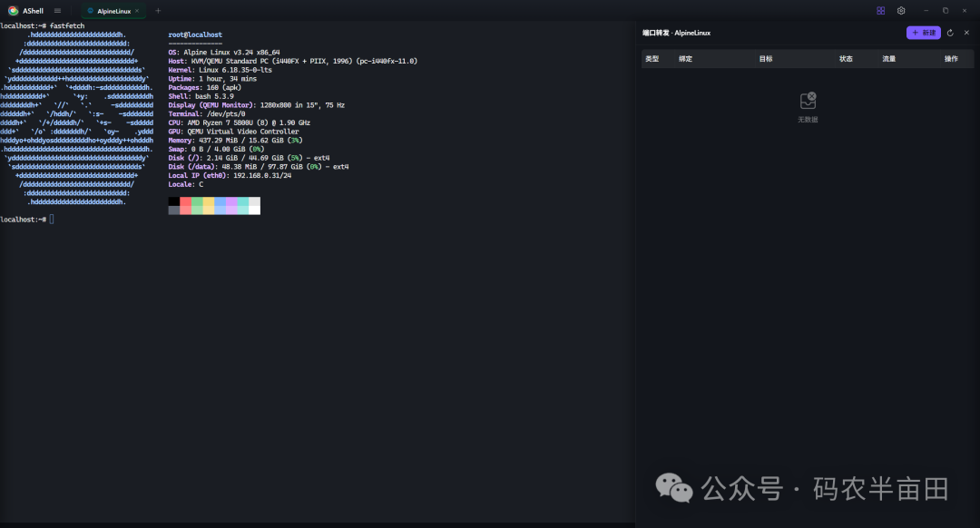This screenshot has width=980, height=528.
Task: Click the 绑定 column header
Action: coord(686,59)
